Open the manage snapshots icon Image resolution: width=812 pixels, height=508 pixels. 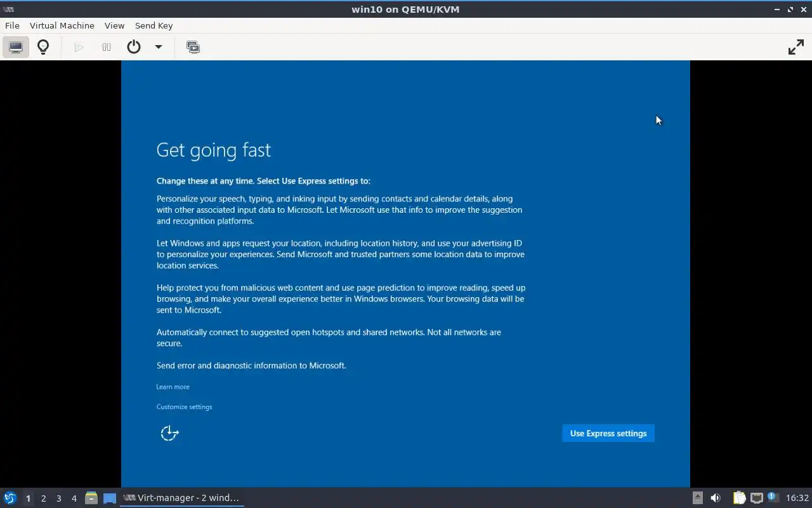coord(193,47)
